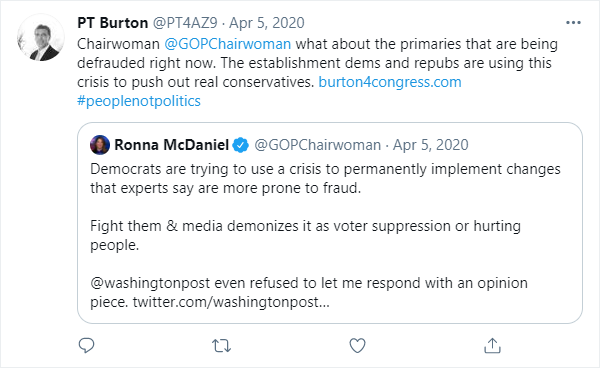Click the @washingtonpost mention in quoted tweet
This screenshot has width=600, height=368.
click(x=150, y=283)
